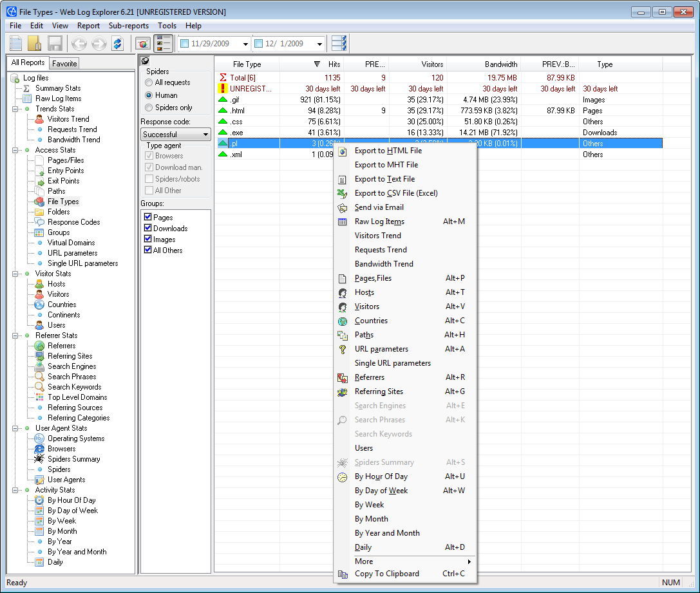Collapse the User Agent Stats tree node
The height and width of the screenshot is (593, 700).
pos(15,428)
